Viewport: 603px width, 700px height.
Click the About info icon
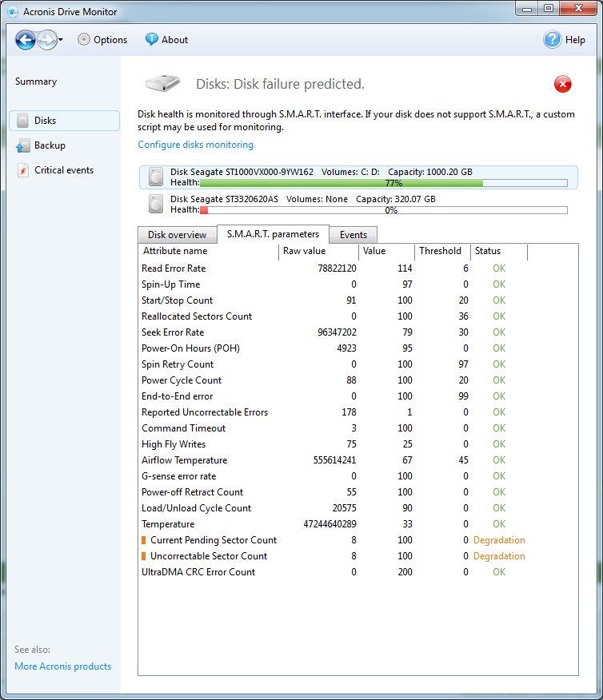[151, 39]
